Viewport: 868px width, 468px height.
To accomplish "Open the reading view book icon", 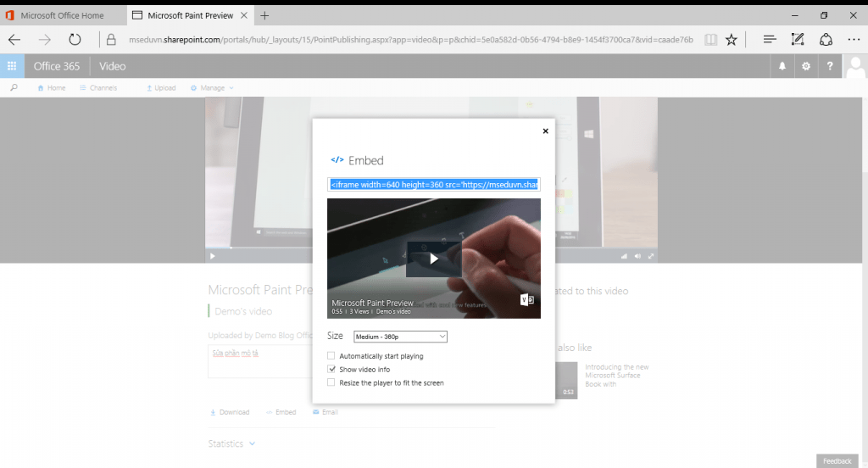I will [711, 39].
